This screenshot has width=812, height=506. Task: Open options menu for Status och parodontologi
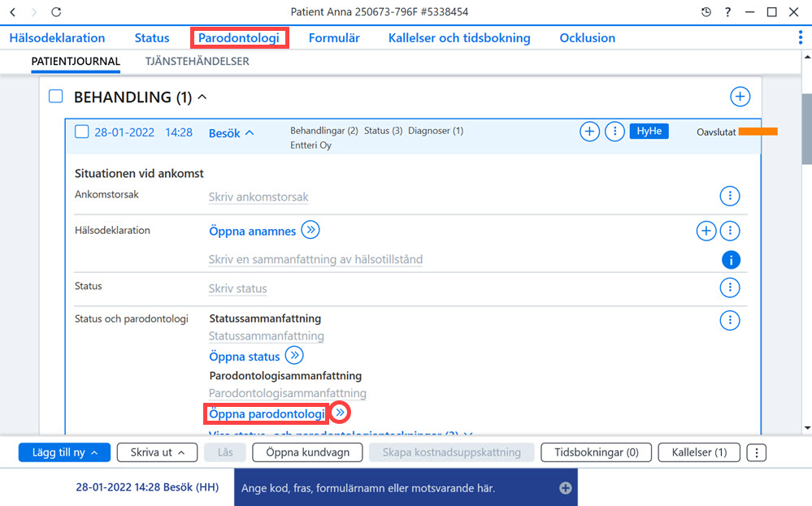coord(730,320)
